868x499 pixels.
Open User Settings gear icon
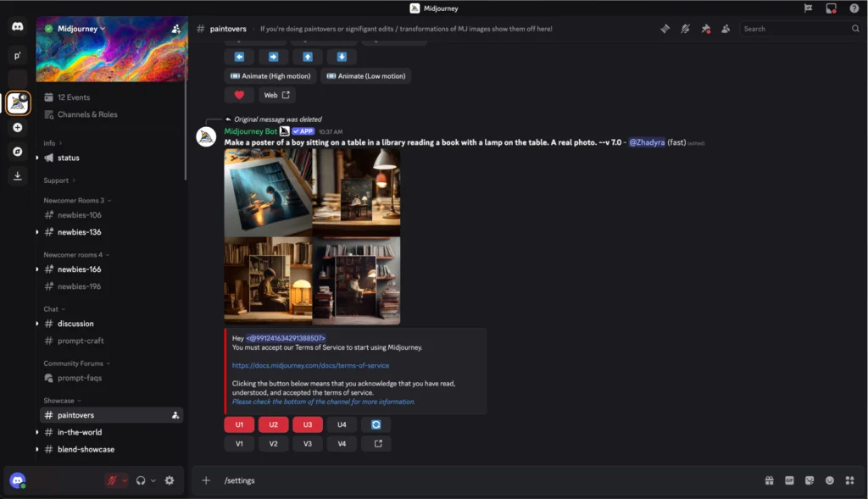coord(170,480)
